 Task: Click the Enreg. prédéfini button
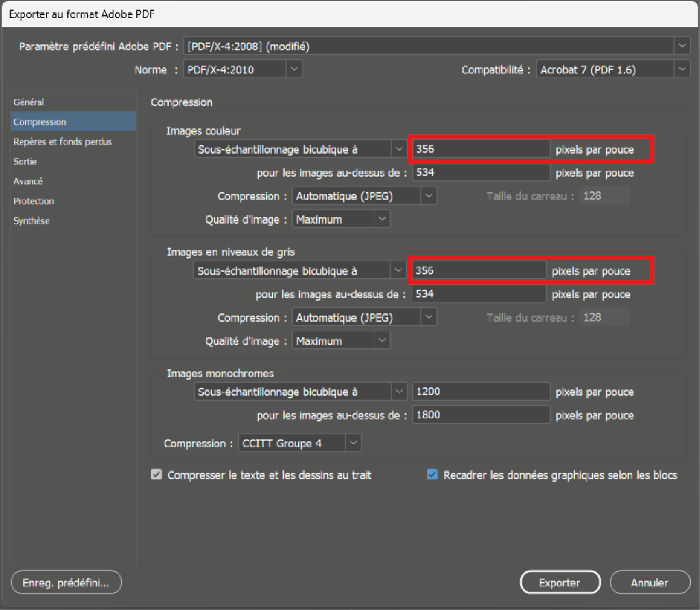coord(66,583)
